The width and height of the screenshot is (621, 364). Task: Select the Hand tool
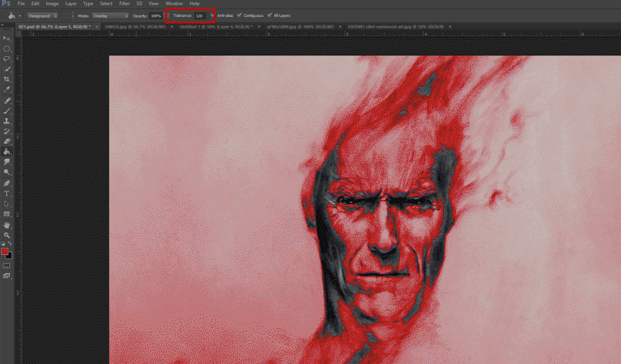point(7,225)
